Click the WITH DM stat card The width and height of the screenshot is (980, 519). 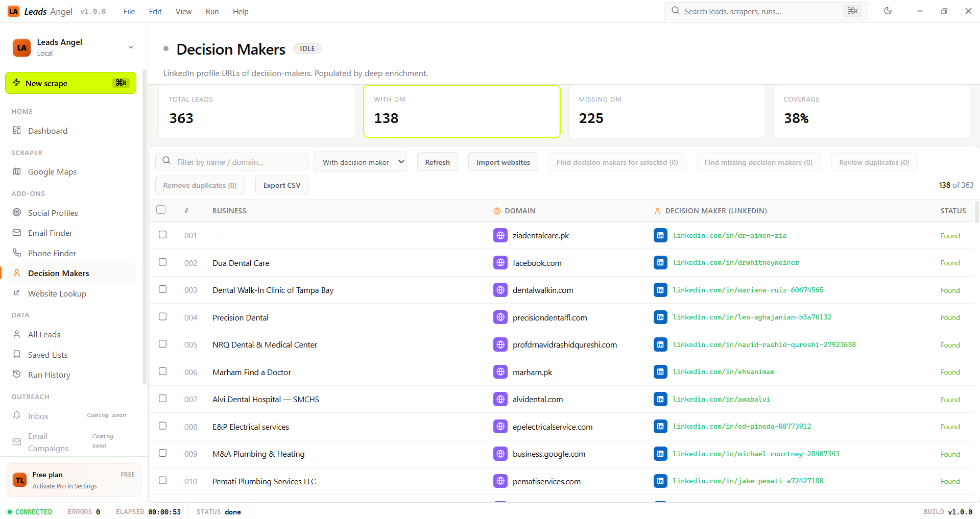point(462,111)
